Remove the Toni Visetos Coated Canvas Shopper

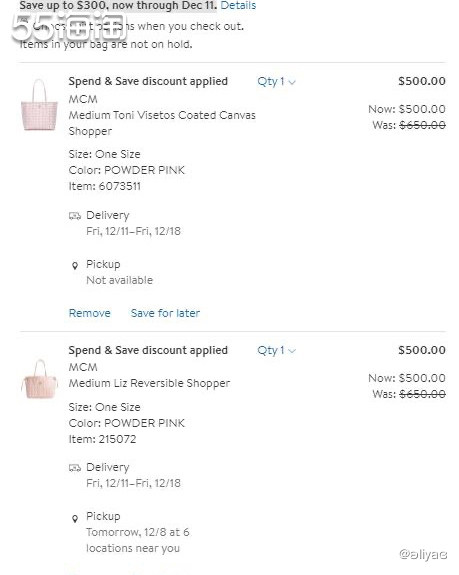(89, 313)
